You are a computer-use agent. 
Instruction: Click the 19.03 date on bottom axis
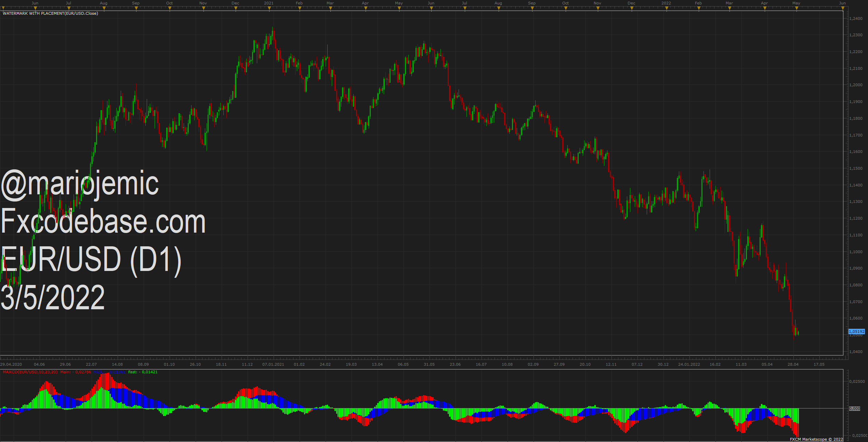tap(351, 364)
